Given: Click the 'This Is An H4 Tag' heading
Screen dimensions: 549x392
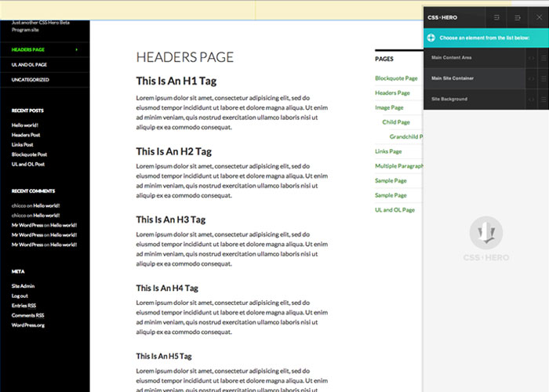Looking at the screenshot, I should 167,289.
